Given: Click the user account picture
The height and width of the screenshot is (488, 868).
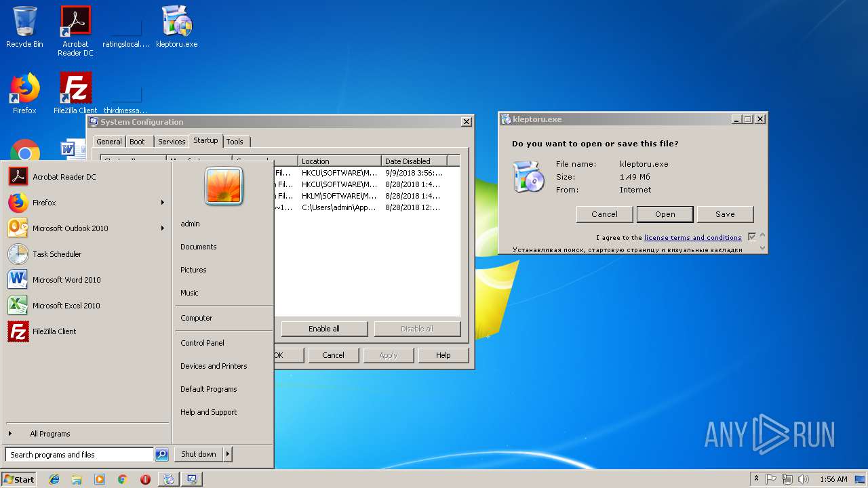Looking at the screenshot, I should pos(224,186).
